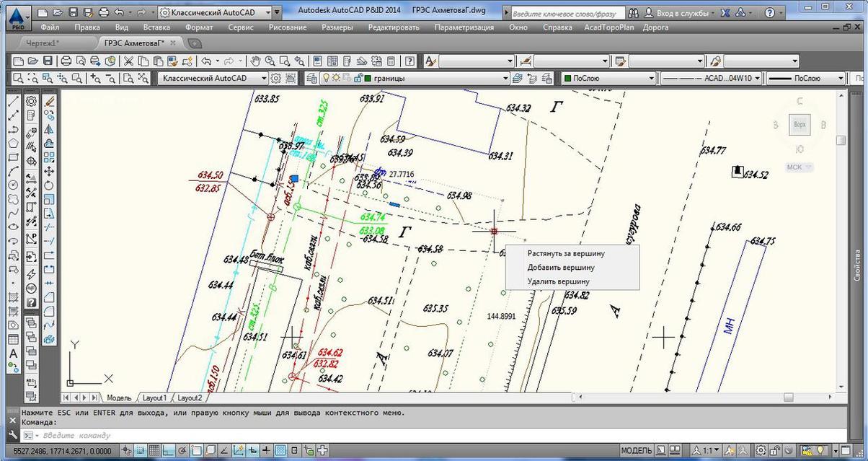Click the Plot printer icon

click(66, 61)
